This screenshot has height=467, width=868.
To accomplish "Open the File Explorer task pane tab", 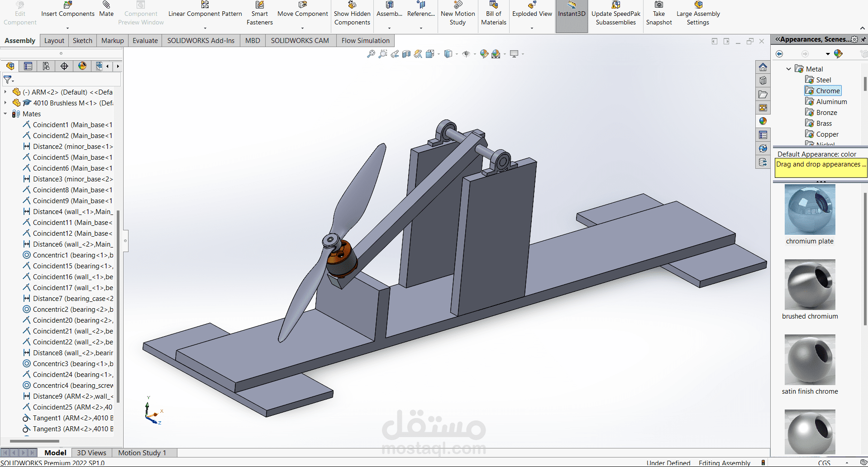I will tap(763, 94).
